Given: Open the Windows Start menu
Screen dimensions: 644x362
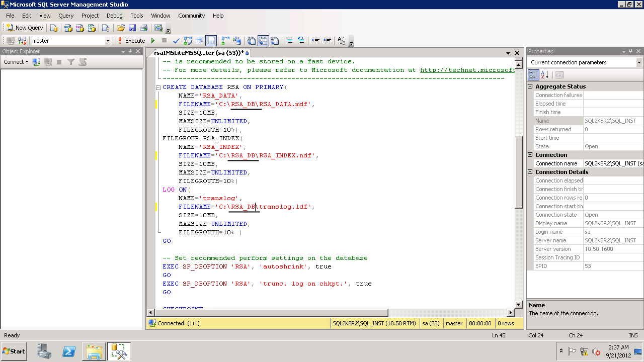Looking at the screenshot, I should (14, 351).
